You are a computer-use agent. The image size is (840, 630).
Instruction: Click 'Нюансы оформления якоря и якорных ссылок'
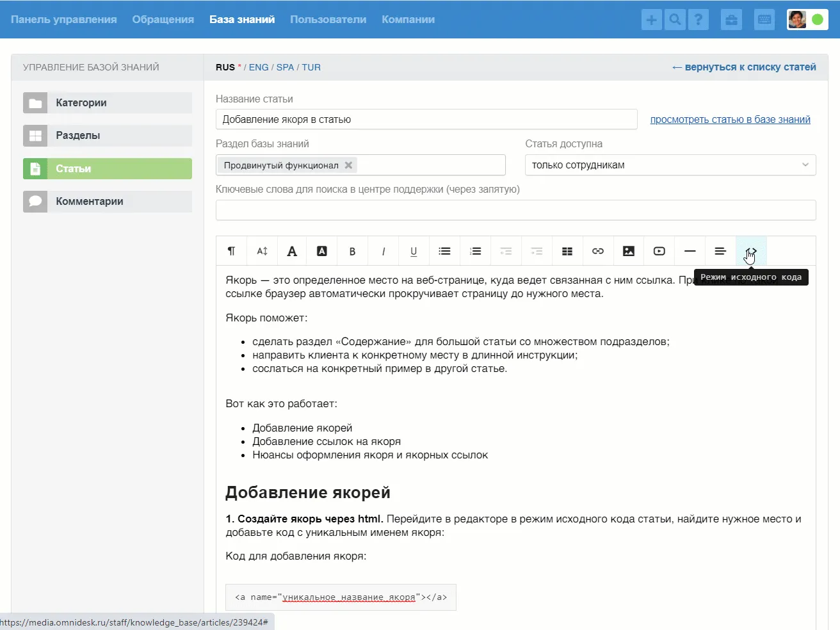[x=370, y=455]
